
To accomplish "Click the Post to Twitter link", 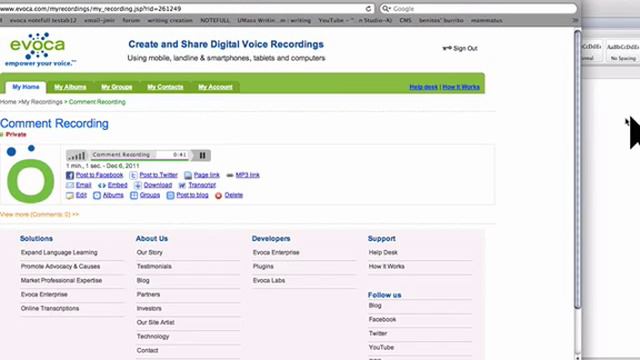I will point(158,175).
